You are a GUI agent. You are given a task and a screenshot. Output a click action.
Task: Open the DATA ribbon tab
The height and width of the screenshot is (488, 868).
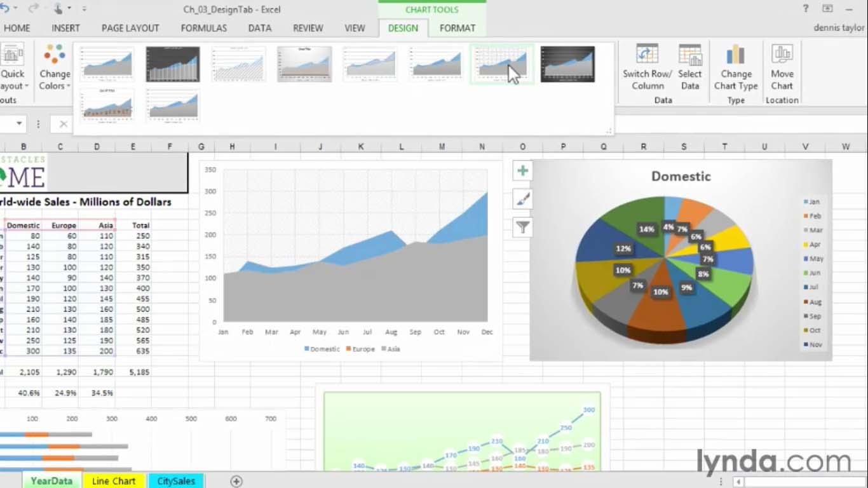coord(260,28)
